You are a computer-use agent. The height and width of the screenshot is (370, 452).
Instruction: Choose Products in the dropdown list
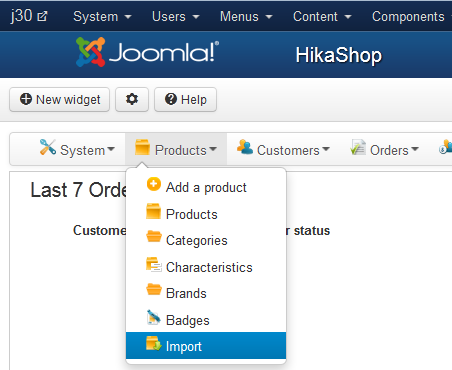click(206, 214)
